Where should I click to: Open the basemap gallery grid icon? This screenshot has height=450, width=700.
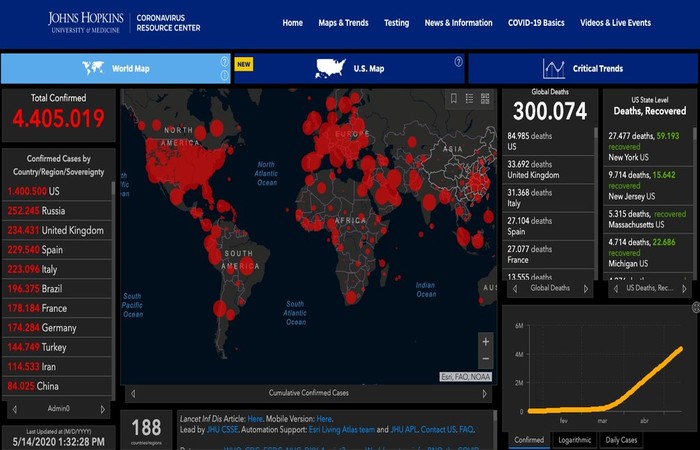(x=485, y=99)
